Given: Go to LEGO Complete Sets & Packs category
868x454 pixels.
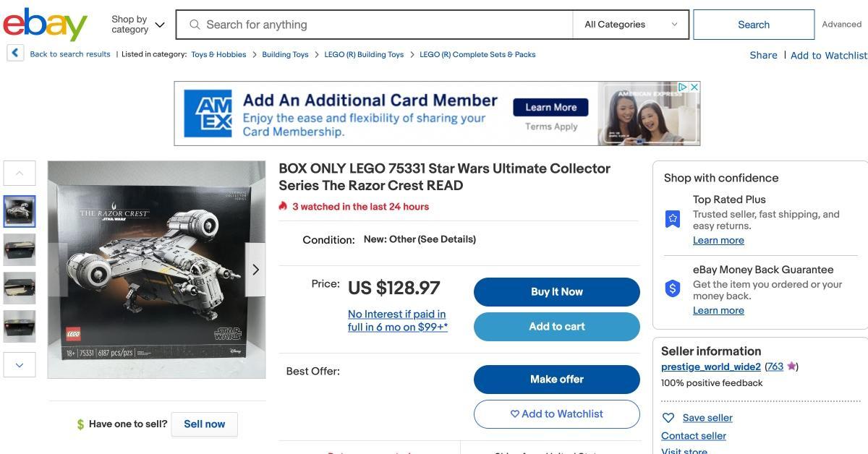Looking at the screenshot, I should click(477, 54).
